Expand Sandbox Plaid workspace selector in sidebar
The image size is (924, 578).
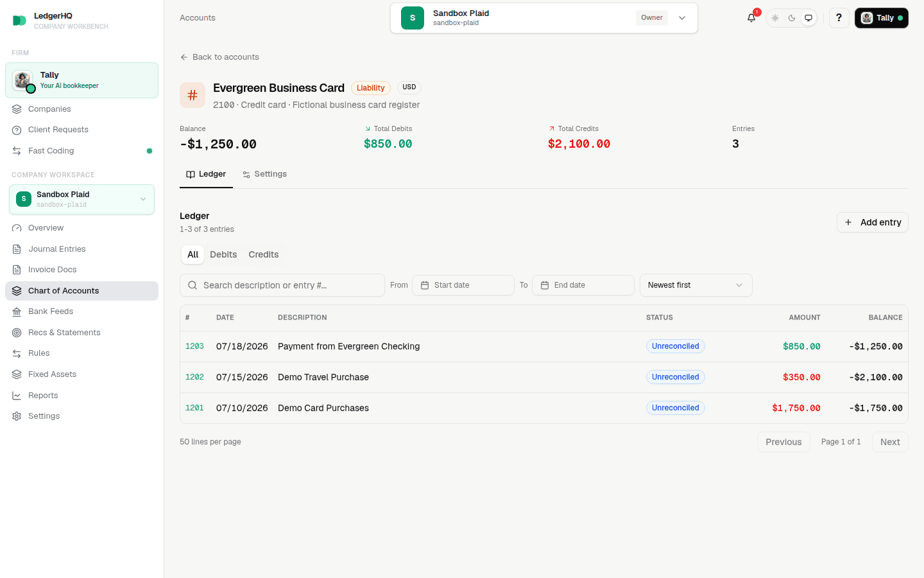tap(81, 199)
